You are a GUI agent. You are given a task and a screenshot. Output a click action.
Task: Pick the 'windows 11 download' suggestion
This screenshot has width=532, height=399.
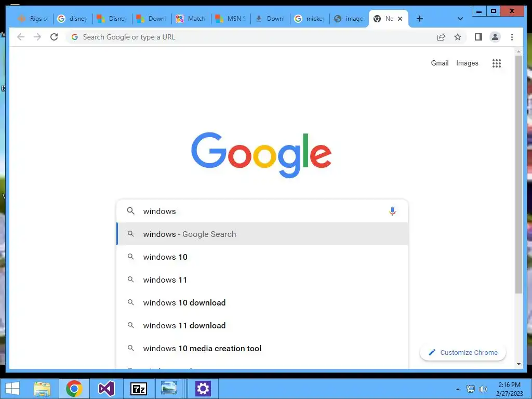(x=262, y=325)
